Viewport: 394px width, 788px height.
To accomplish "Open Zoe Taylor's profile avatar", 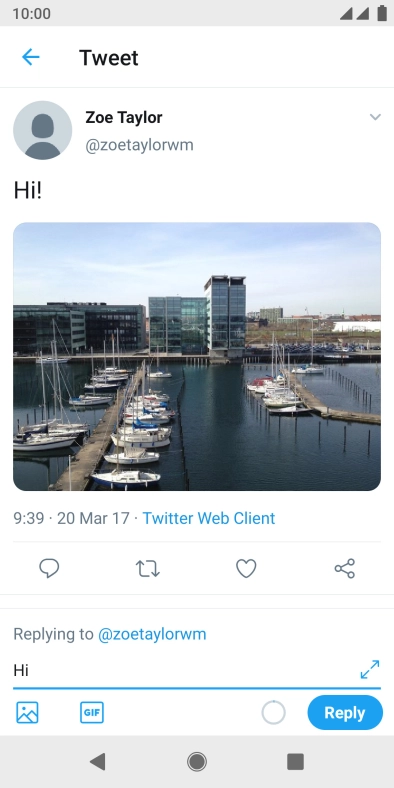I will point(43,131).
